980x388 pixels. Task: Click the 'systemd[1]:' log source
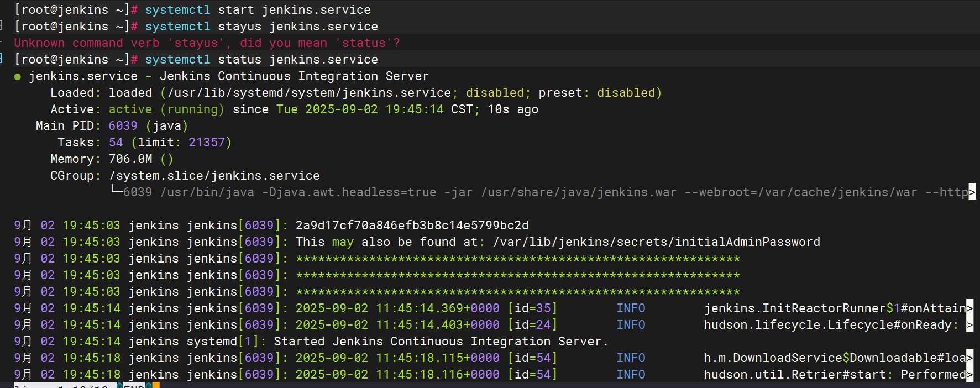227,342
